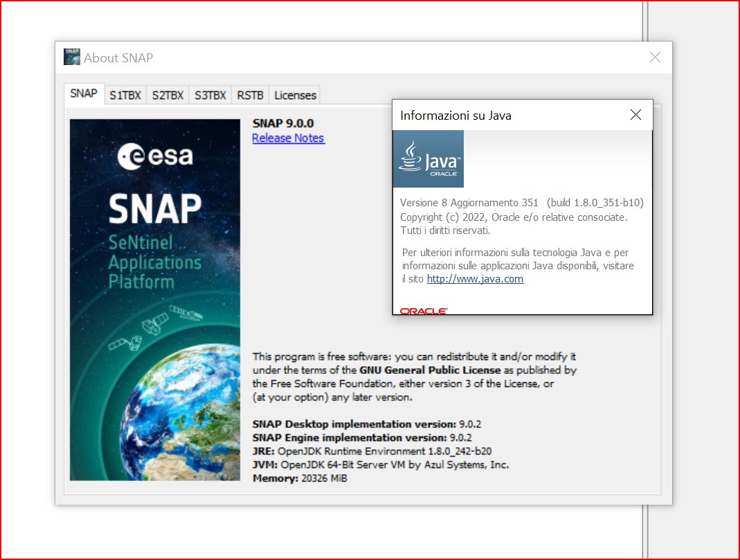
Task: Select the S3TBX tab
Action: (210, 96)
